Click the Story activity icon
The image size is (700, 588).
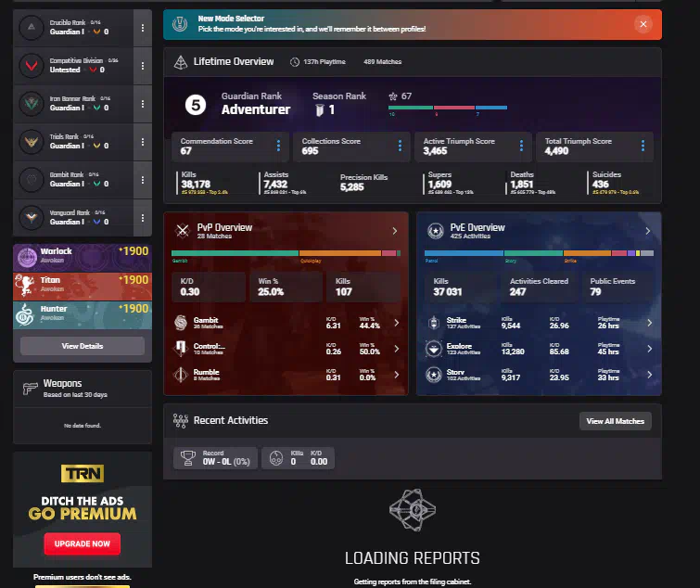tap(434, 375)
